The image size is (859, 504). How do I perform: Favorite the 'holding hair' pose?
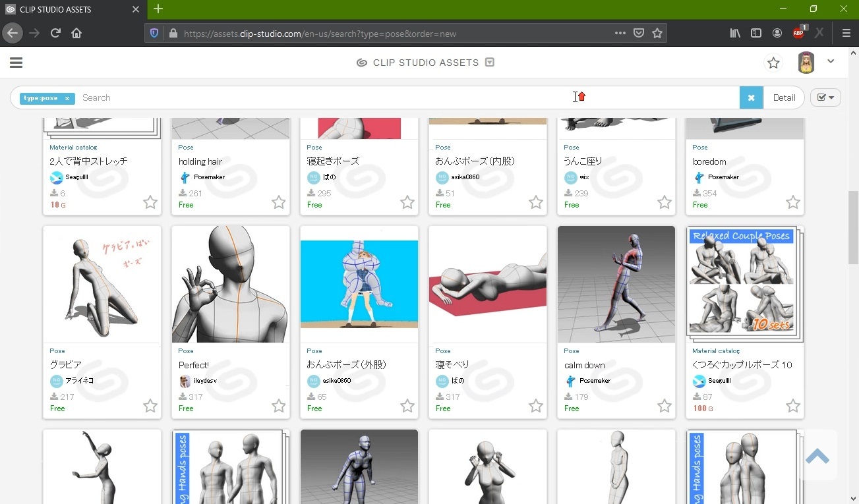(x=279, y=202)
